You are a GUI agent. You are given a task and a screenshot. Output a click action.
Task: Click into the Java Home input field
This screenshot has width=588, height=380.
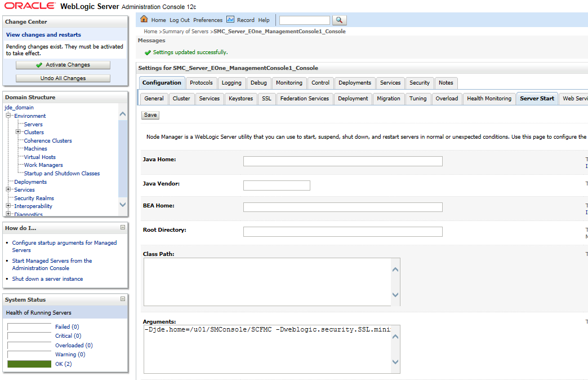[342, 161]
